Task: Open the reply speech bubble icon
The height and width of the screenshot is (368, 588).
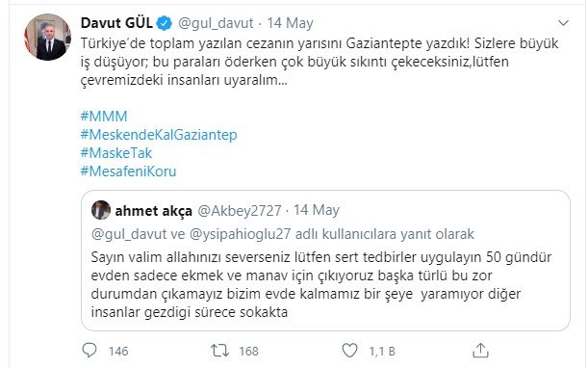Action: coord(89,351)
